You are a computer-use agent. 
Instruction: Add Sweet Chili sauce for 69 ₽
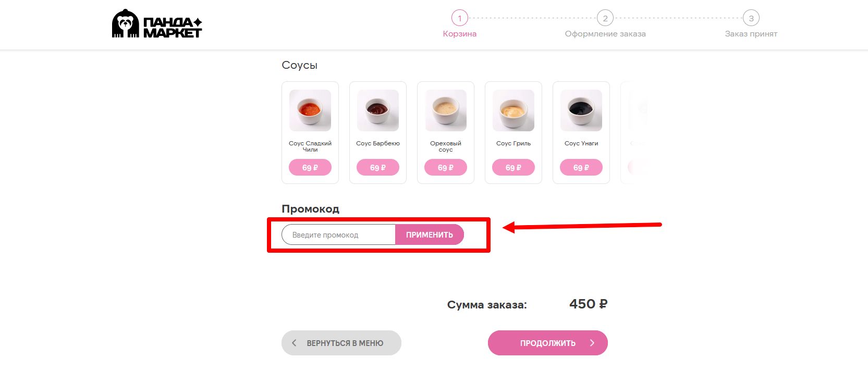pyautogui.click(x=310, y=168)
